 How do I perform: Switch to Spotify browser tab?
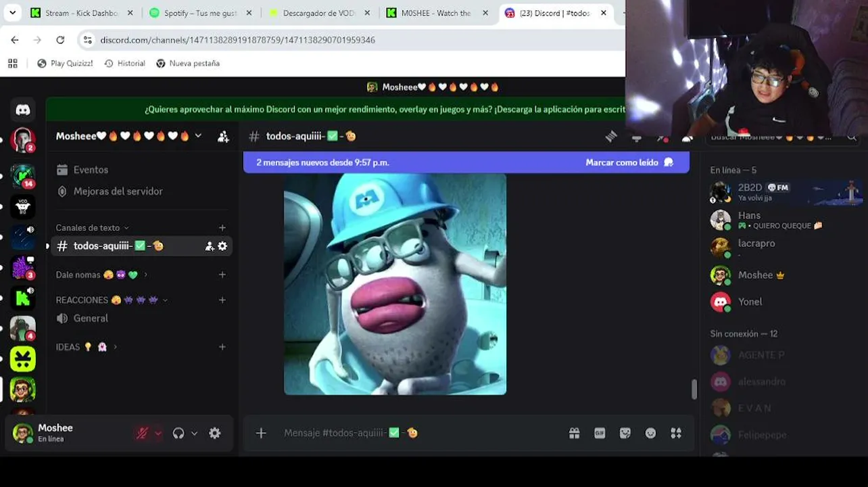[201, 13]
